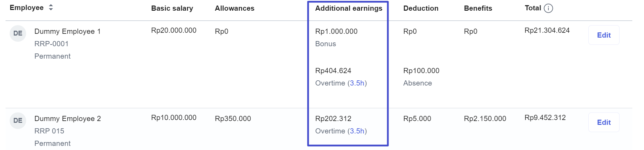Select Dummy Employee 2 name
This screenshot has height=150, width=644.
point(67,119)
